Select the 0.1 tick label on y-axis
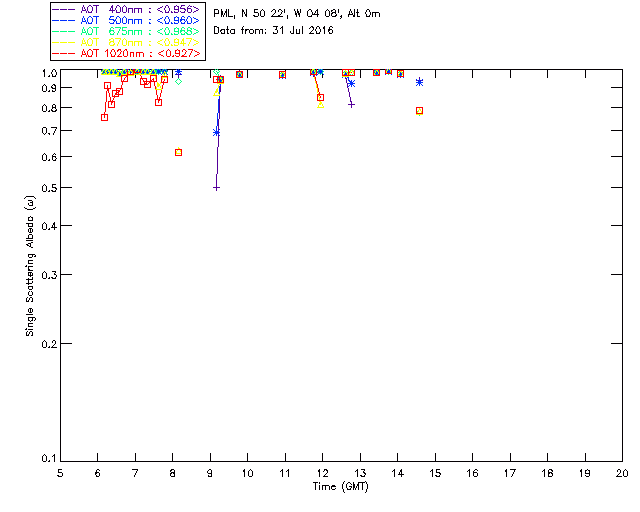 (x=44, y=459)
